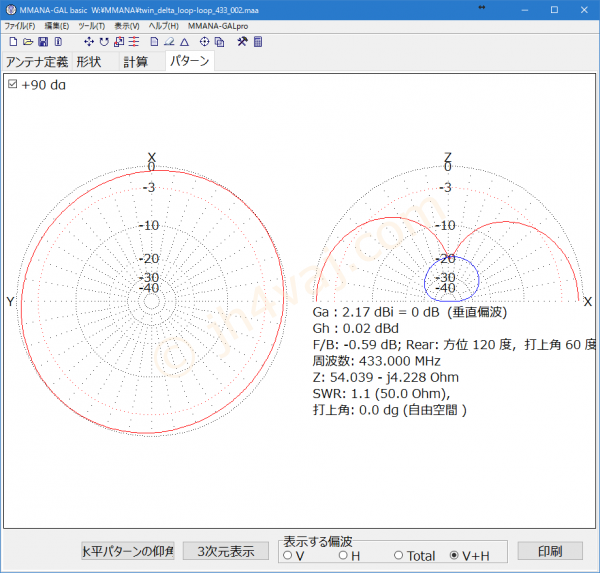Click the file info document icon

pyautogui.click(x=58, y=42)
